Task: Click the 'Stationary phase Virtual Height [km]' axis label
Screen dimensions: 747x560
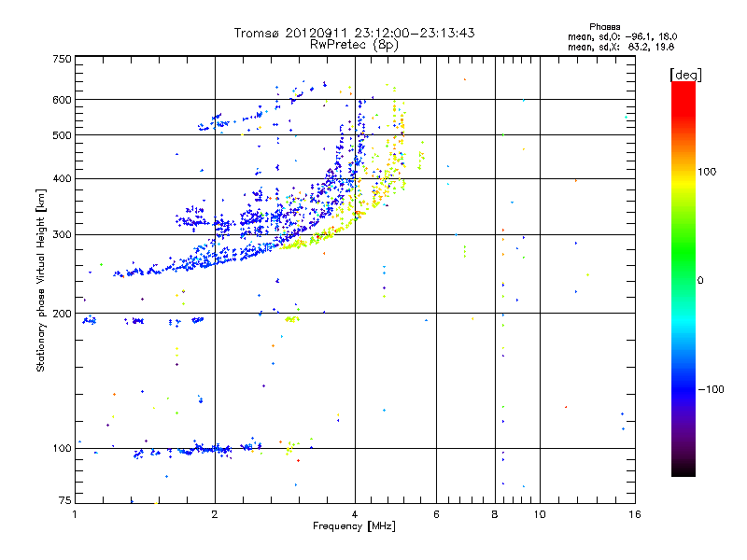Action: click(41, 281)
